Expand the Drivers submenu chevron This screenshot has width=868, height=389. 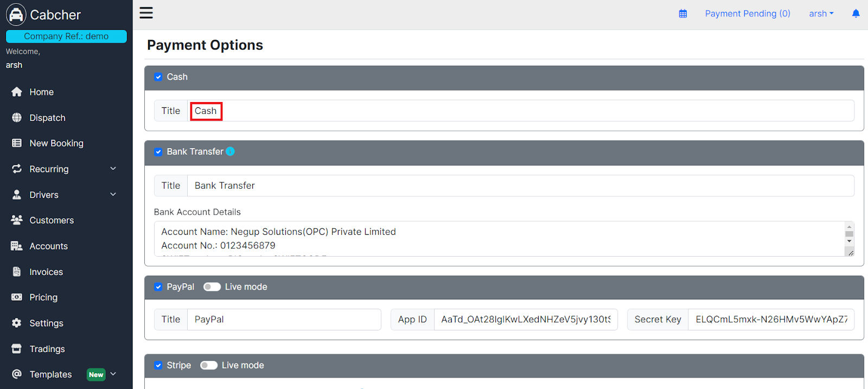point(113,194)
